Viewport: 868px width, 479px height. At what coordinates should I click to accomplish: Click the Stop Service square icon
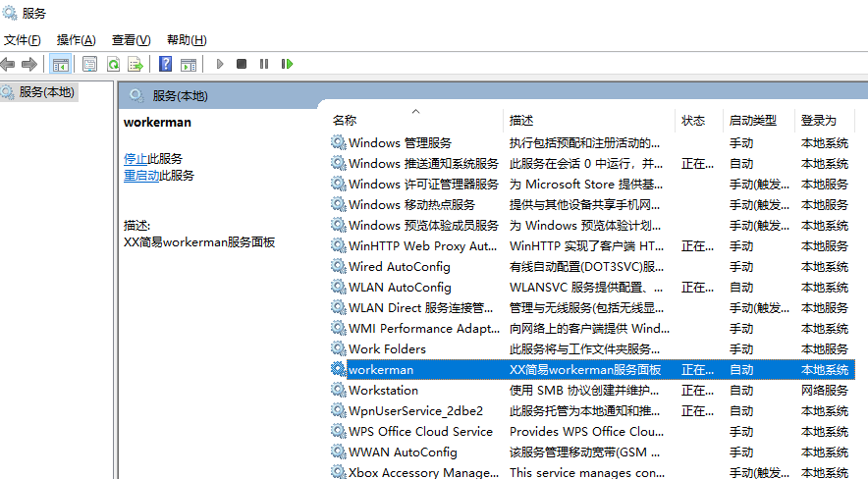pos(242,64)
